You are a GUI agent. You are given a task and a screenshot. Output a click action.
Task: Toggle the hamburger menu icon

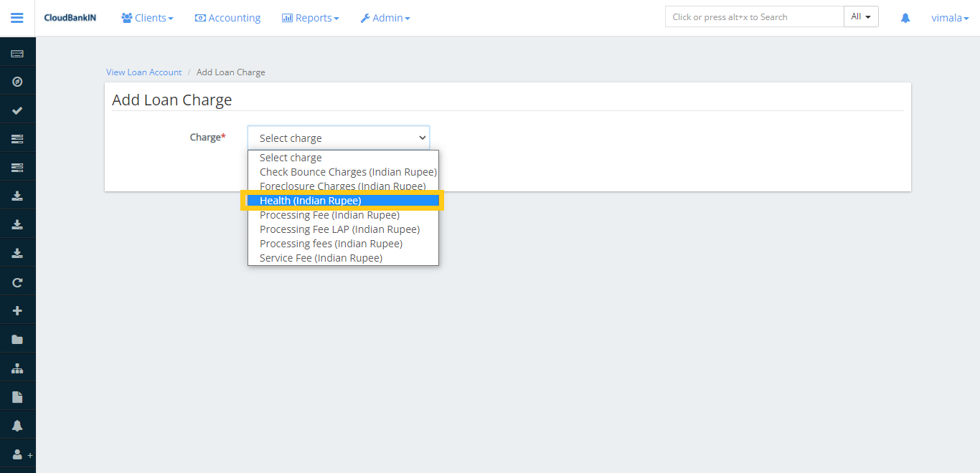point(17,18)
